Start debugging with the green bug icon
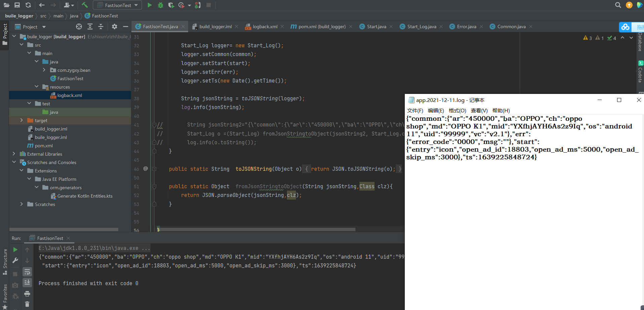 [x=161, y=5]
